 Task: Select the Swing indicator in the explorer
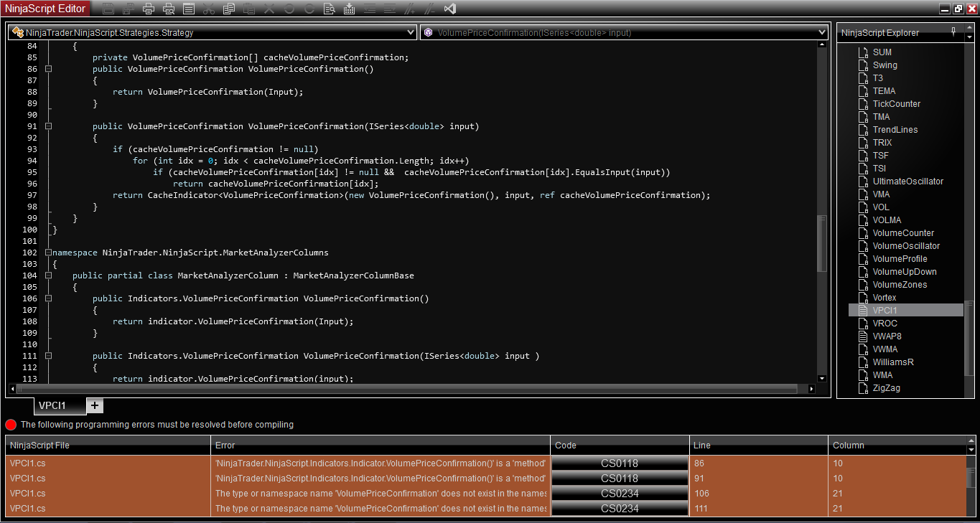(885, 65)
